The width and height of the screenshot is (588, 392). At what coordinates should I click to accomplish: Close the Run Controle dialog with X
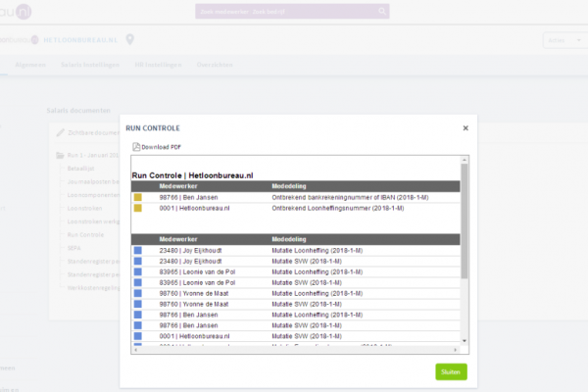(465, 127)
